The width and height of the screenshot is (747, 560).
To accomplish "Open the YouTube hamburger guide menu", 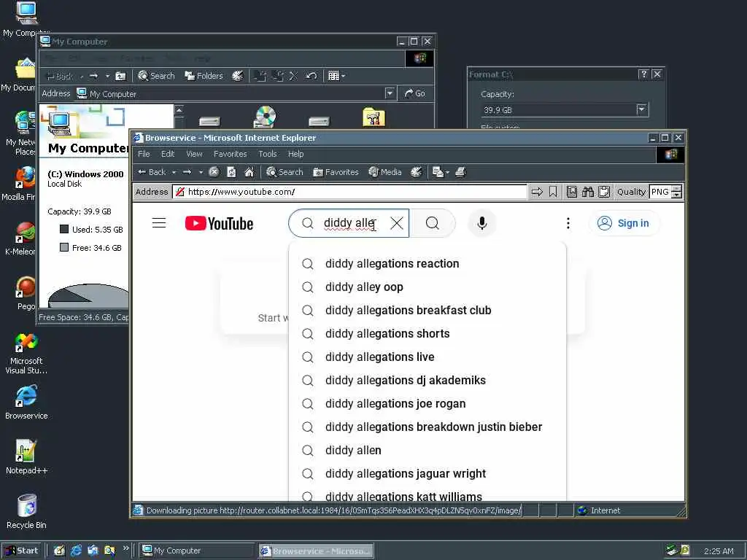I will pyautogui.click(x=158, y=223).
